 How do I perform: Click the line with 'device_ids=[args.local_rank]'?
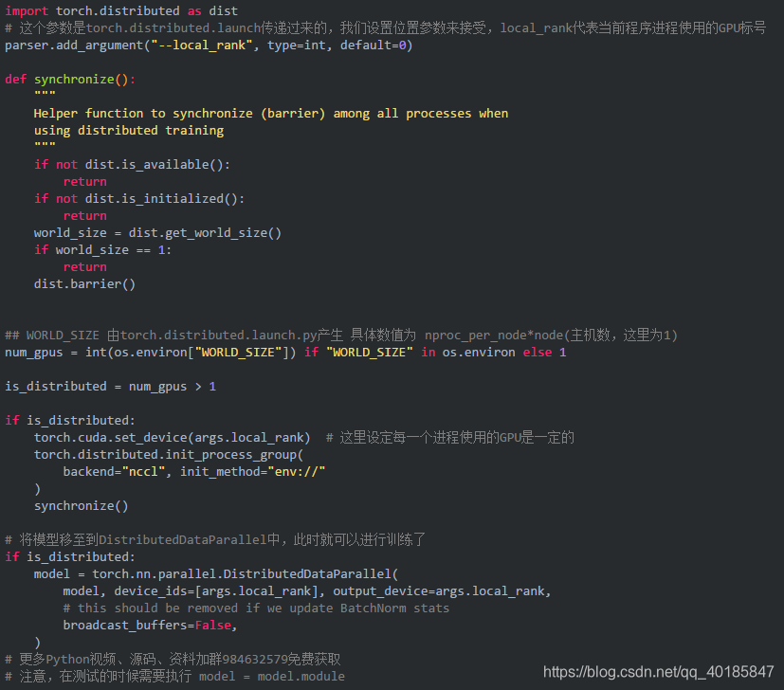point(307,591)
